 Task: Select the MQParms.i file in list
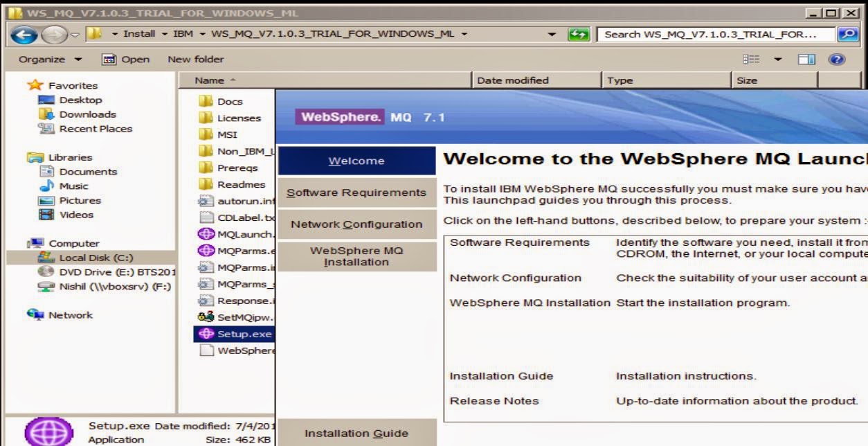coord(236,267)
